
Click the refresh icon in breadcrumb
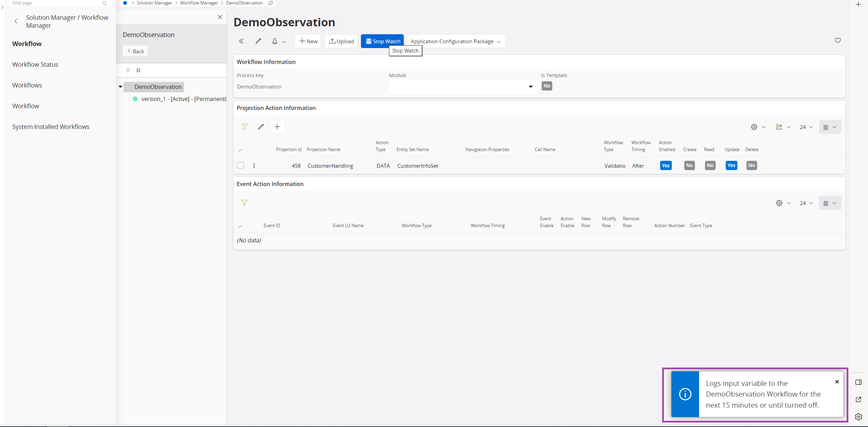tap(271, 3)
